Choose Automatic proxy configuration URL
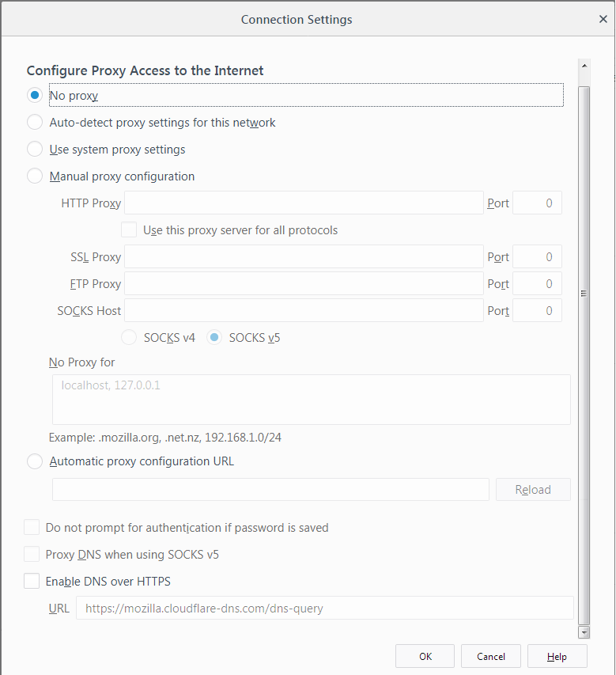The height and width of the screenshot is (675, 616). (x=34, y=461)
